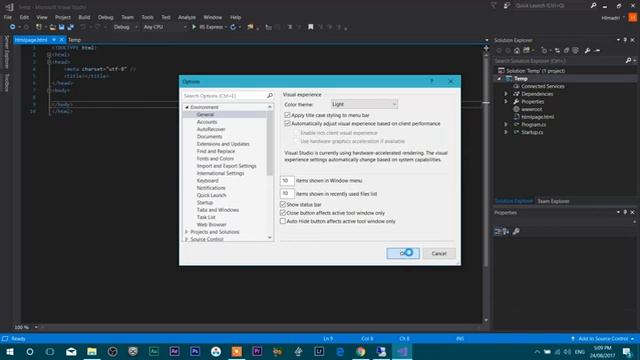Screen dimensions: 640x360
Task: Open Photoshop from the taskbar
Action: [195, 351]
